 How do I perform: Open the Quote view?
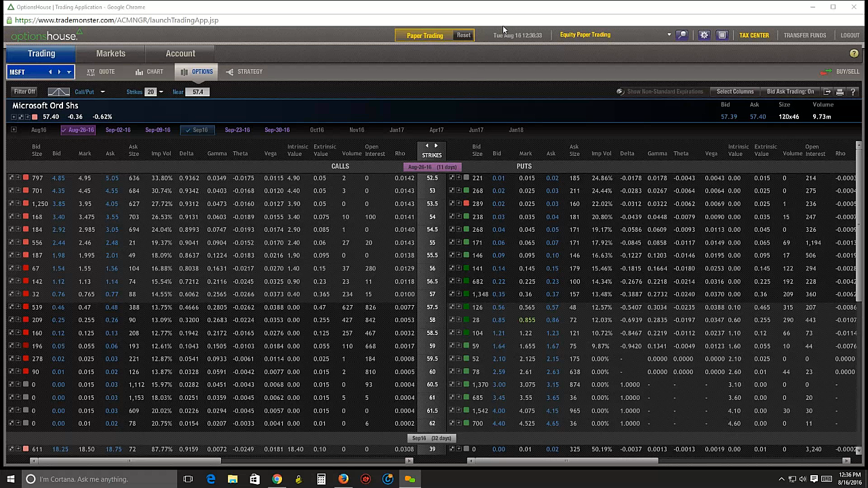pyautogui.click(x=101, y=72)
